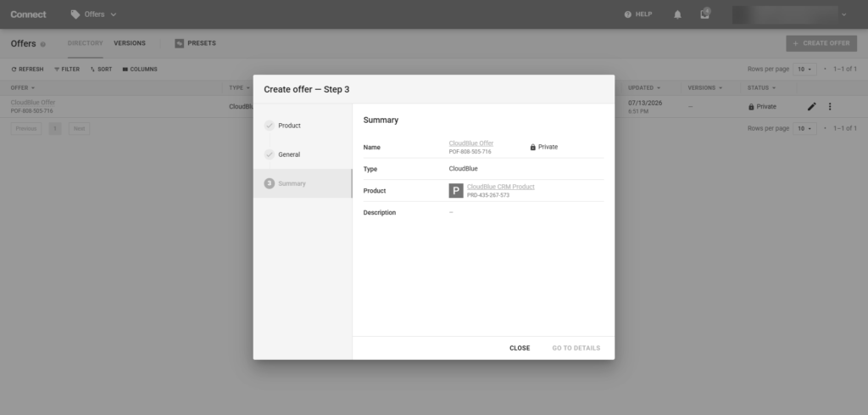
Task: Select the Product wizard step
Action: point(303,126)
